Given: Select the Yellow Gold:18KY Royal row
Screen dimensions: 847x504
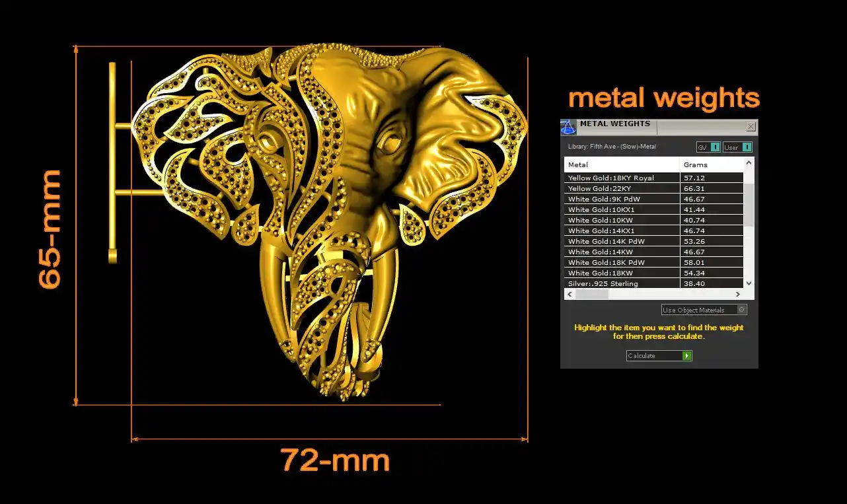Looking at the screenshot, I should (621, 178).
